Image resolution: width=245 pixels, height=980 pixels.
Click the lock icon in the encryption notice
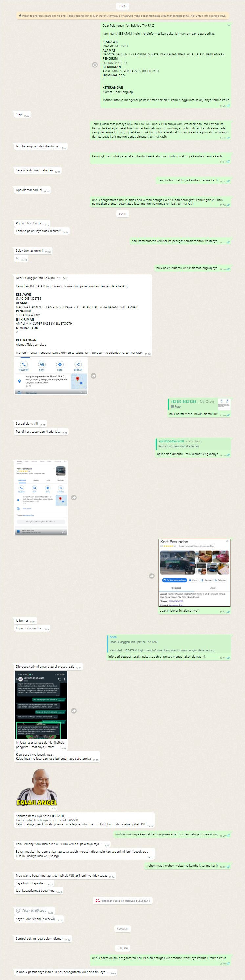(20, 16)
